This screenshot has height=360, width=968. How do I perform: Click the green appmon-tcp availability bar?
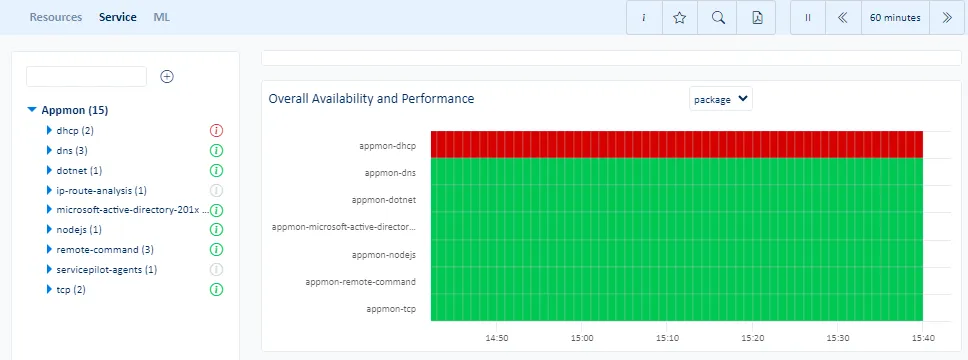[677, 308]
